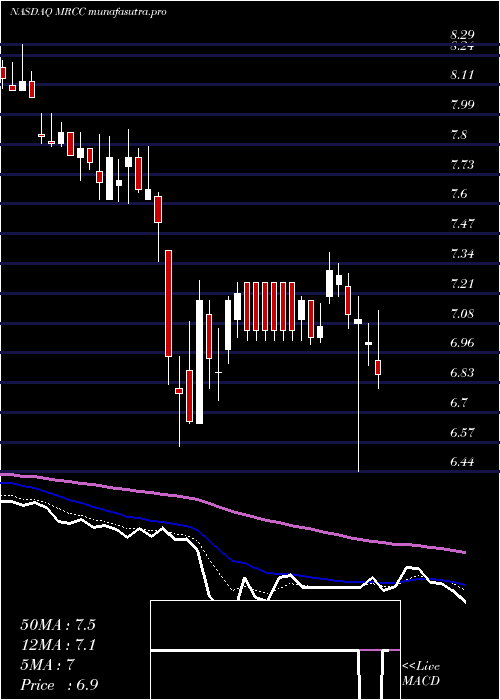This screenshot has height=700, width=500.
Task: Click the 7.8 price axis label
Action: pos(459,134)
